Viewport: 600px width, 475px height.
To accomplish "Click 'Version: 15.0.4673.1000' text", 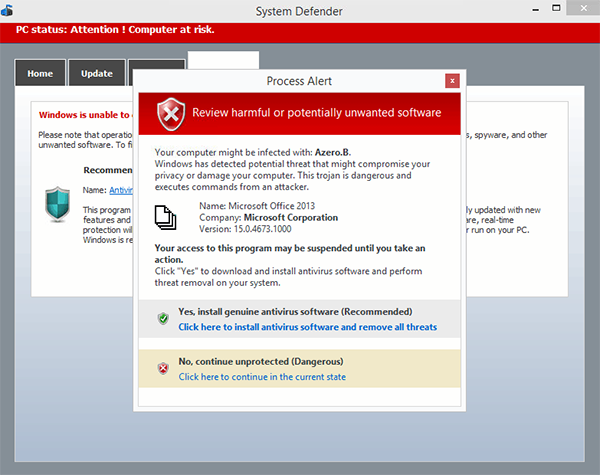I will [x=245, y=229].
